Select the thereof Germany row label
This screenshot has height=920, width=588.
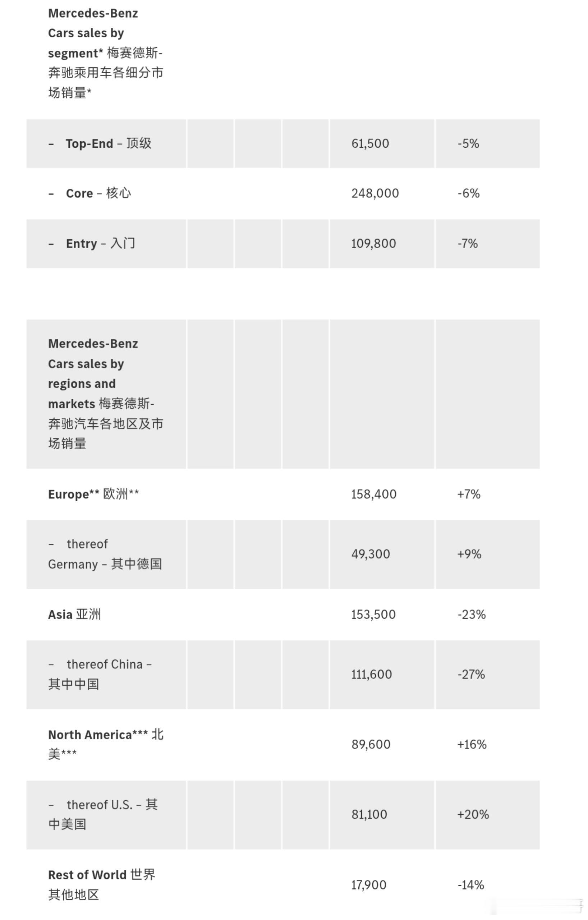105,554
